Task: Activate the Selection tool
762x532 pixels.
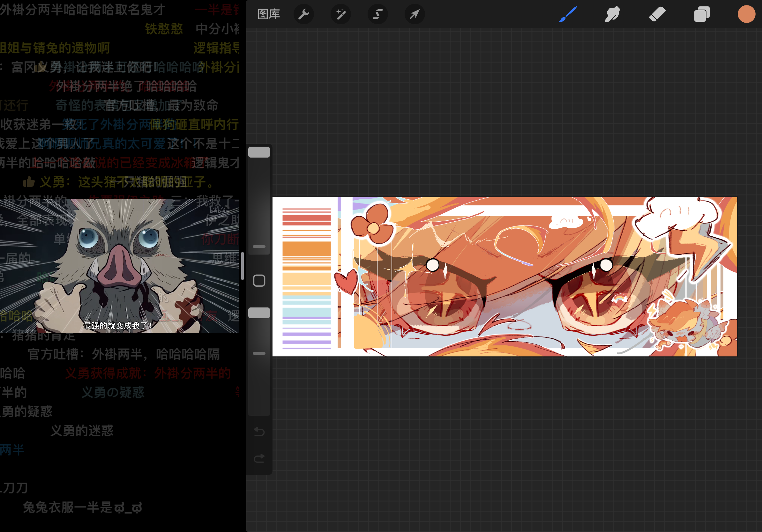Action: pyautogui.click(x=378, y=14)
